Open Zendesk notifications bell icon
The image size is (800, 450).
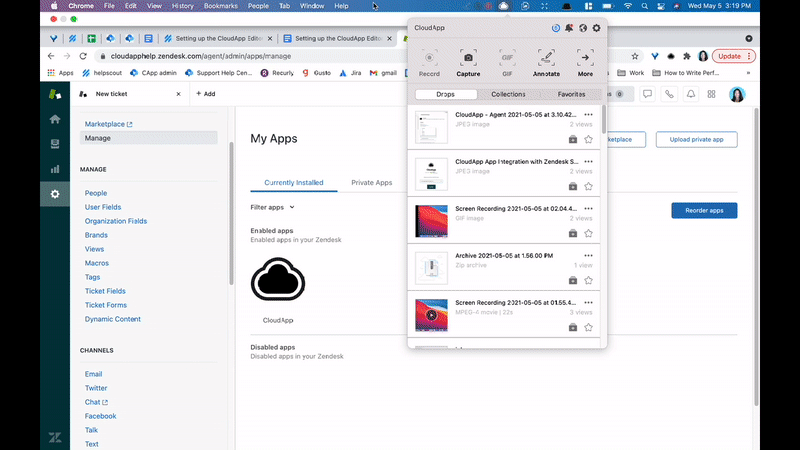click(691, 94)
